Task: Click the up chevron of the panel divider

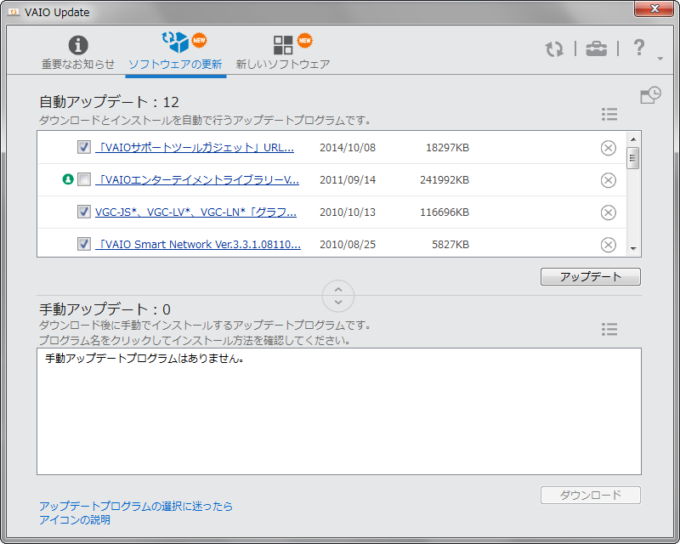Action: [339, 288]
